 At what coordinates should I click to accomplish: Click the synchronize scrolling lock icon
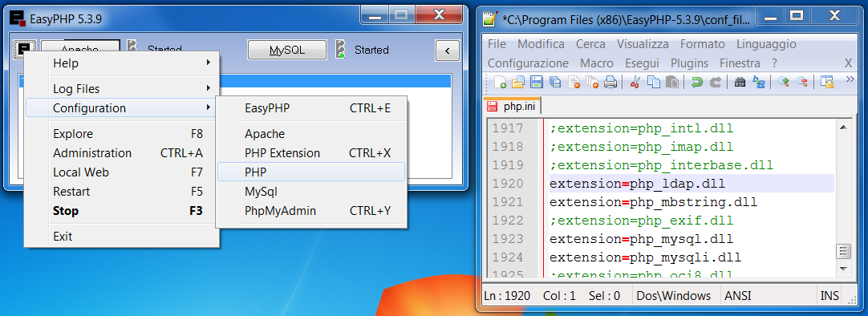[x=827, y=83]
